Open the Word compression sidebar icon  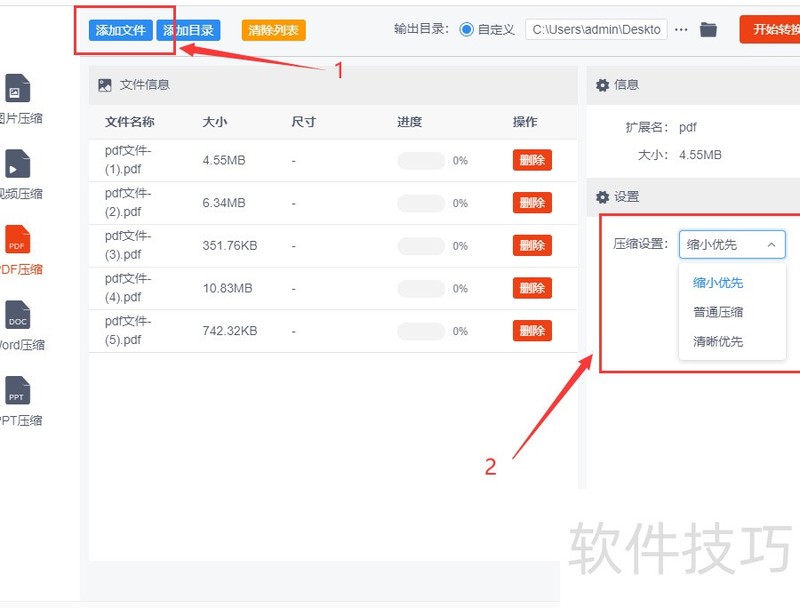coord(17,317)
